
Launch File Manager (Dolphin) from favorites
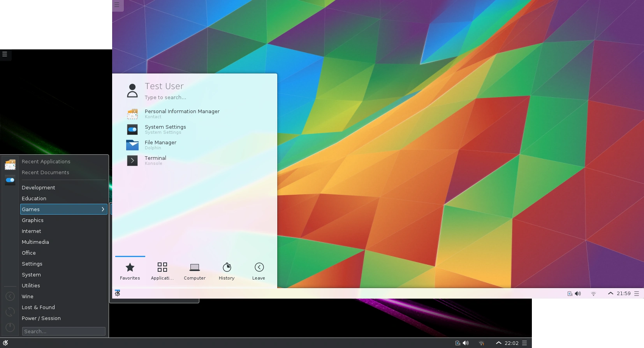point(195,145)
